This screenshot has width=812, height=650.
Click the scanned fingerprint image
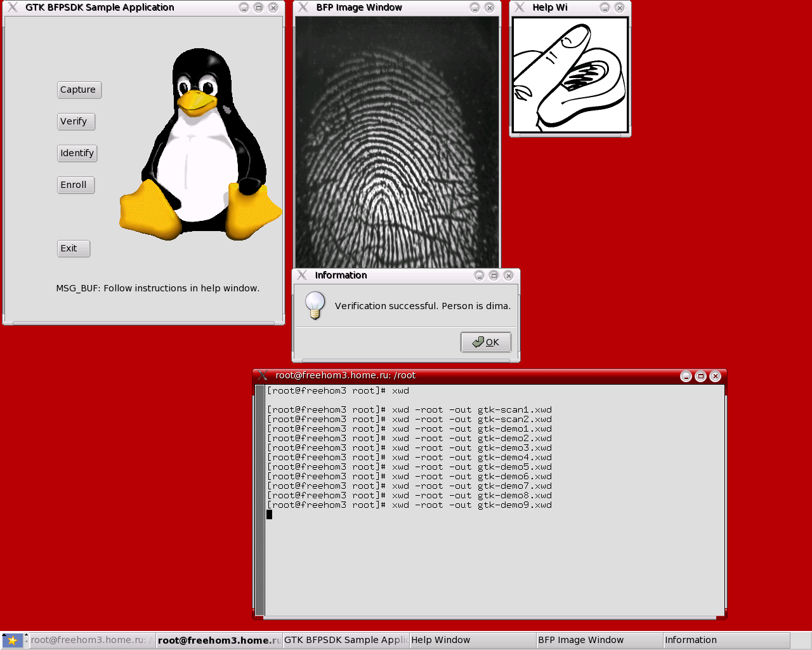click(397, 143)
